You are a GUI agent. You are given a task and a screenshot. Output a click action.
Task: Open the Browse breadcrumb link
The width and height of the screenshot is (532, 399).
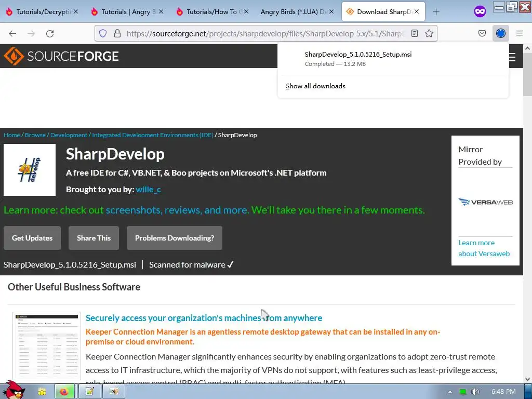point(35,135)
